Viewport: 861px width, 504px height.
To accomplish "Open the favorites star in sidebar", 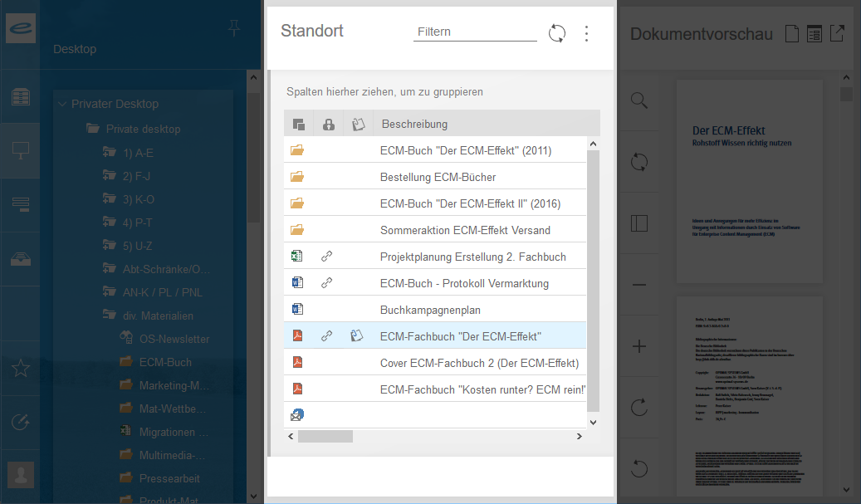I will pyautogui.click(x=21, y=369).
